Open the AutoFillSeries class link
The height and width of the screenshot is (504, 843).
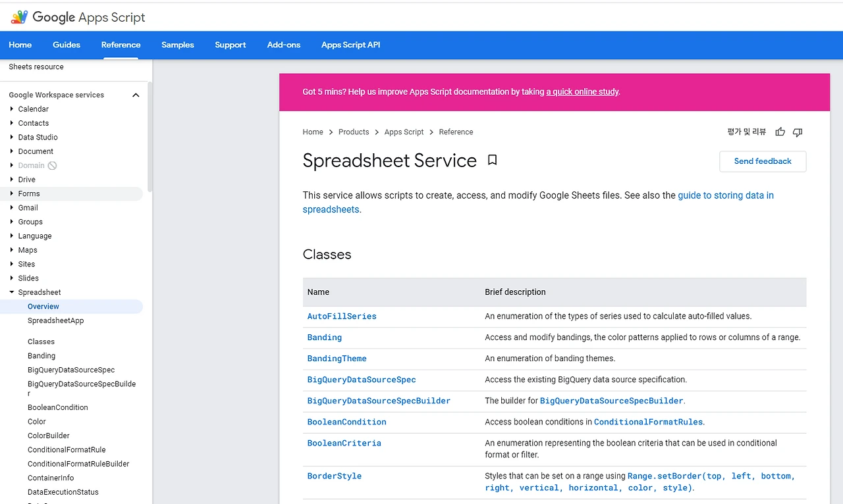(x=342, y=316)
